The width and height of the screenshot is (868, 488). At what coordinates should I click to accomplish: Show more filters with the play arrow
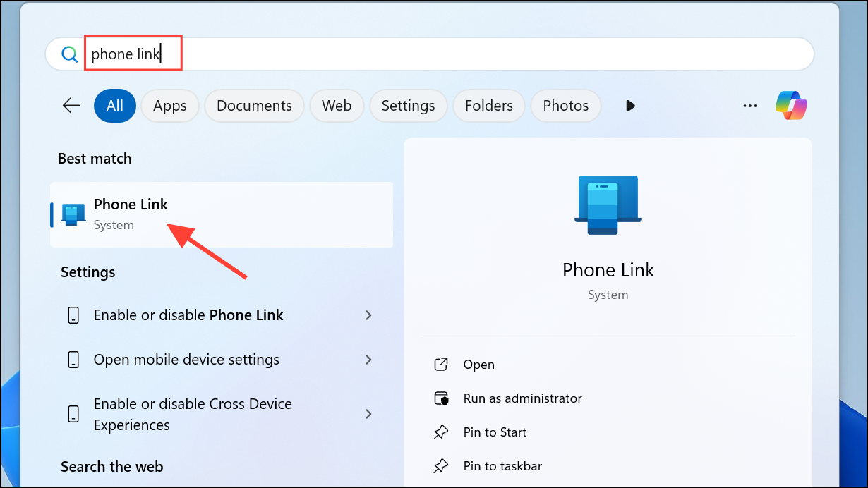point(630,106)
